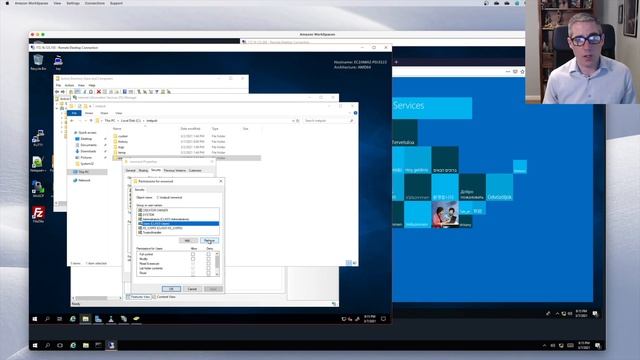Click outer WorkSpace Start button
This screenshot has width=640, height=360.
[x=35, y=345]
